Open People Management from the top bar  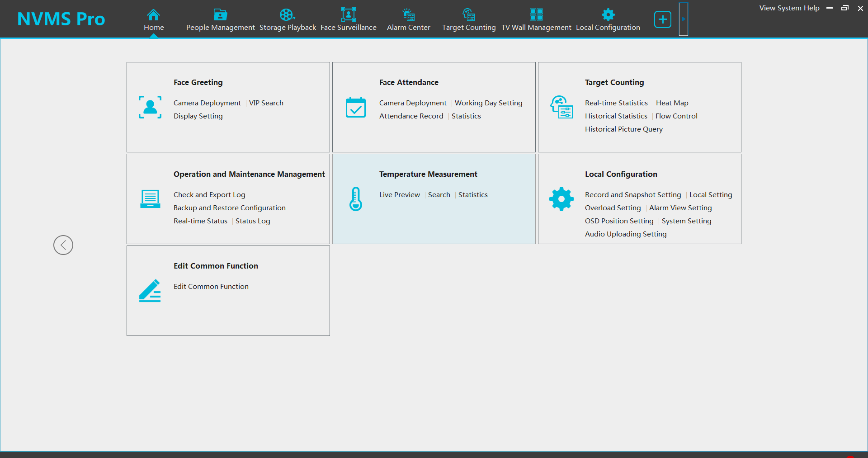click(x=220, y=20)
